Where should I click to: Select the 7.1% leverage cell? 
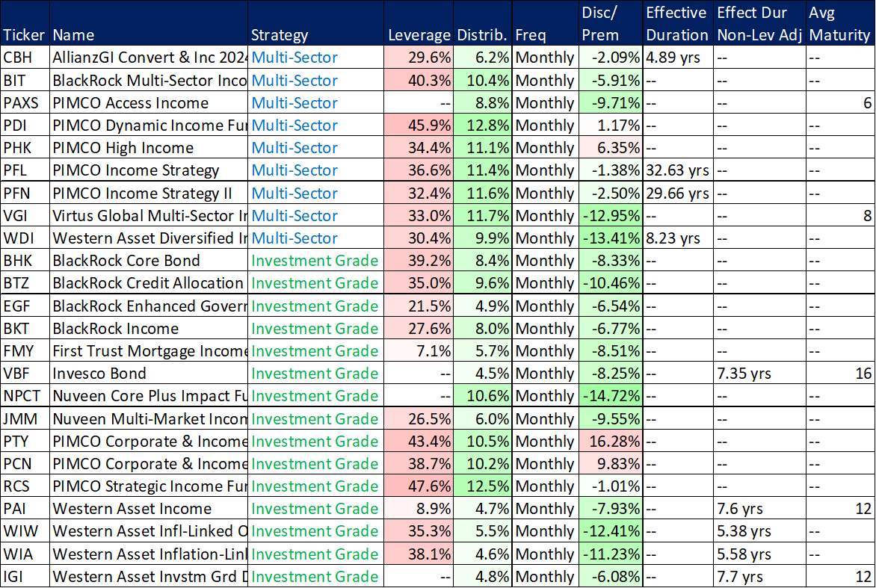click(419, 350)
